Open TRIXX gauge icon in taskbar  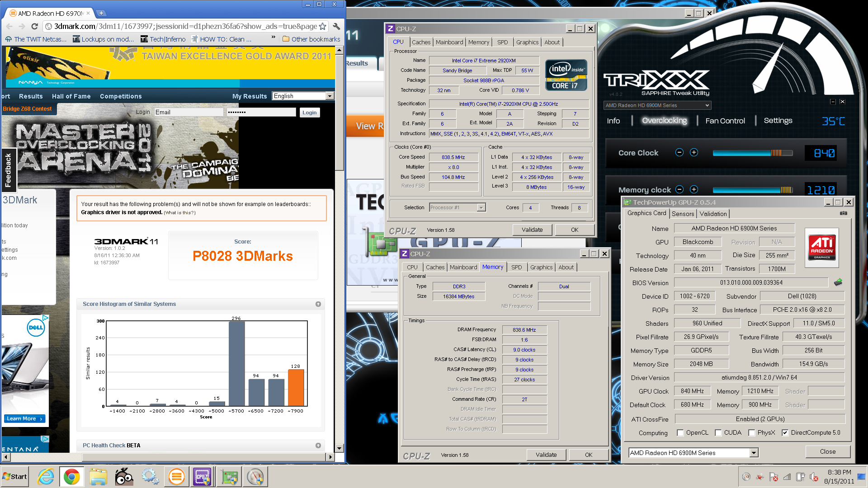pos(255,477)
